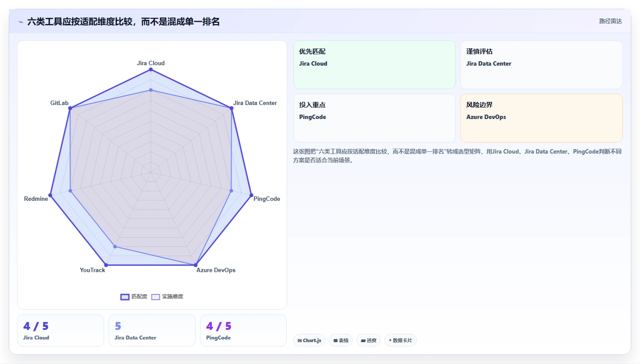640x364 pixels.
Task: Click the data point at Jira Data Center vertex
Action: [x=232, y=108]
